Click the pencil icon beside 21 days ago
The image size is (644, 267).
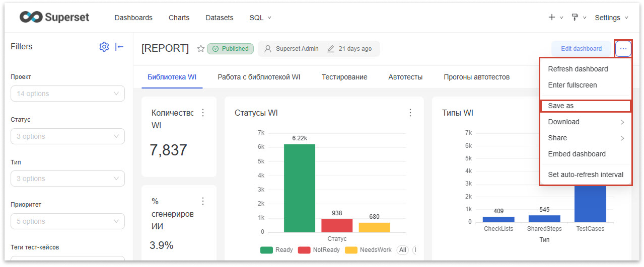pyautogui.click(x=331, y=49)
